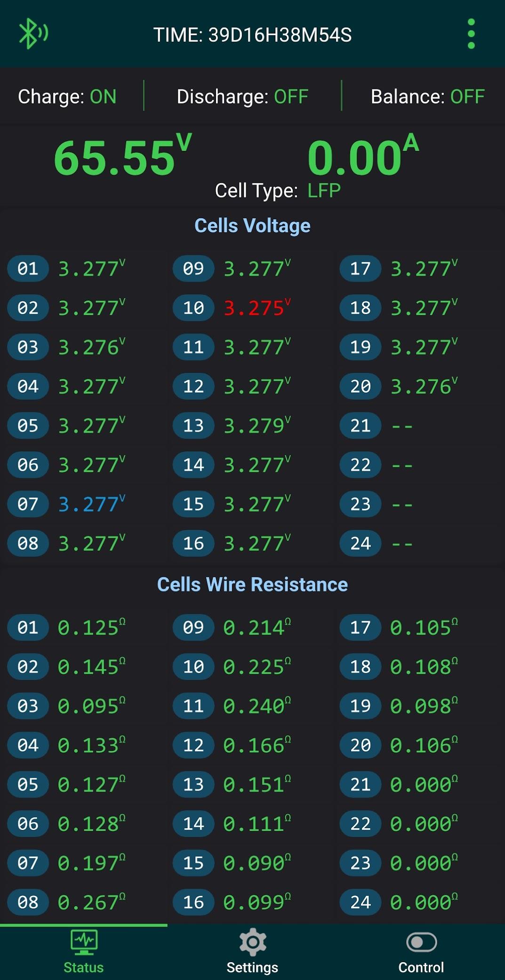
Task: Tap the Status monitor icon
Action: click(x=84, y=941)
